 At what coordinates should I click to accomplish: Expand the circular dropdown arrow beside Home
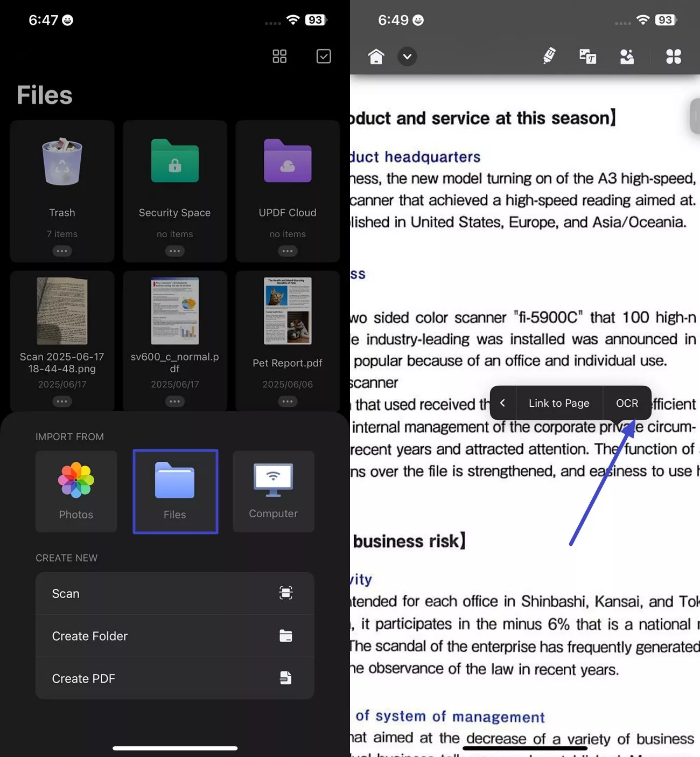tap(407, 57)
